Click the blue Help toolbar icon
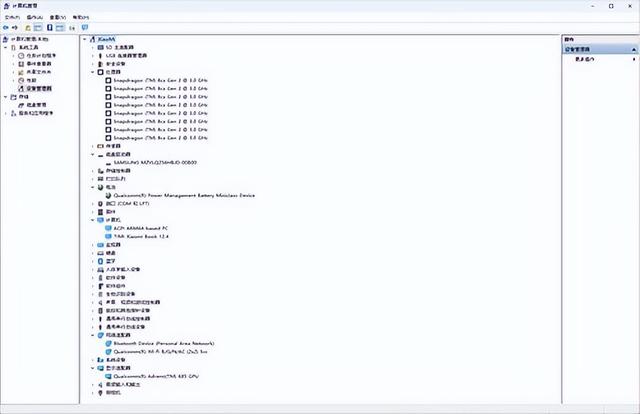 coord(50,28)
